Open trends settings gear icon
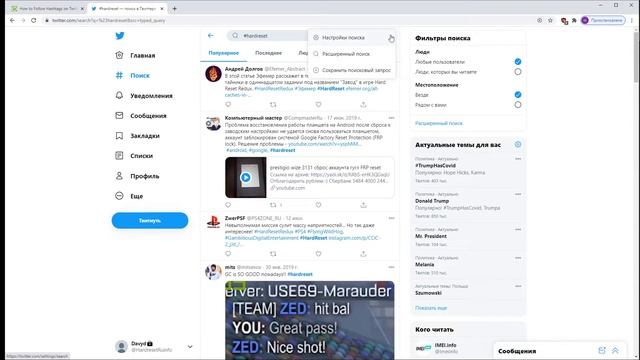Image resolution: width=640 pixels, height=360 pixels. pos(518,144)
